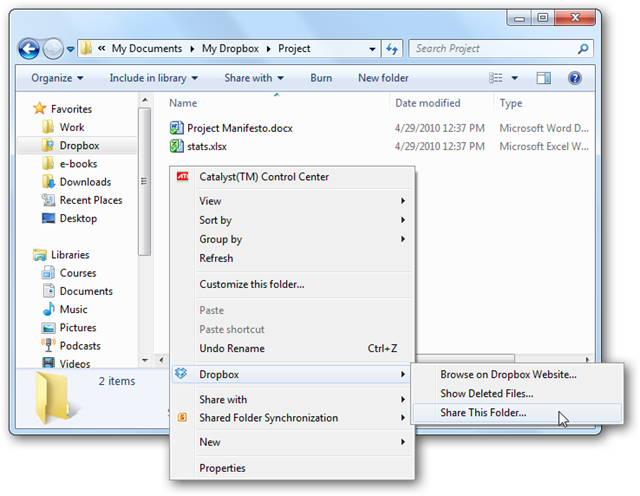Screen dimensions: 640x496
Task: Select the stats.xlsx file
Action: click(209, 147)
